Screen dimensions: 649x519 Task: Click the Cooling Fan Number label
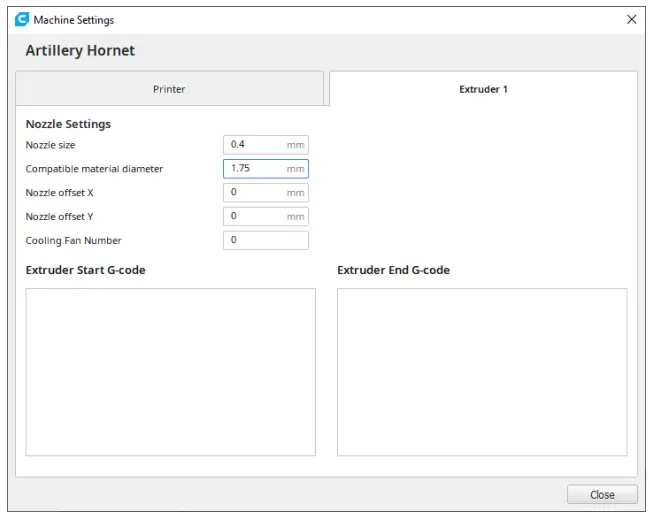coord(74,240)
